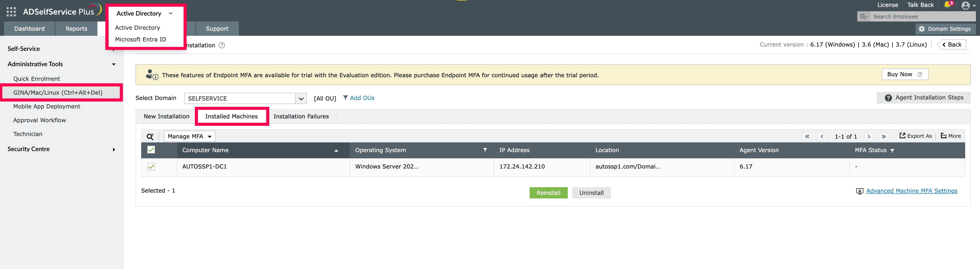Switch to Installation Failures tab
Viewport: 980px width, 269px height.
301,116
